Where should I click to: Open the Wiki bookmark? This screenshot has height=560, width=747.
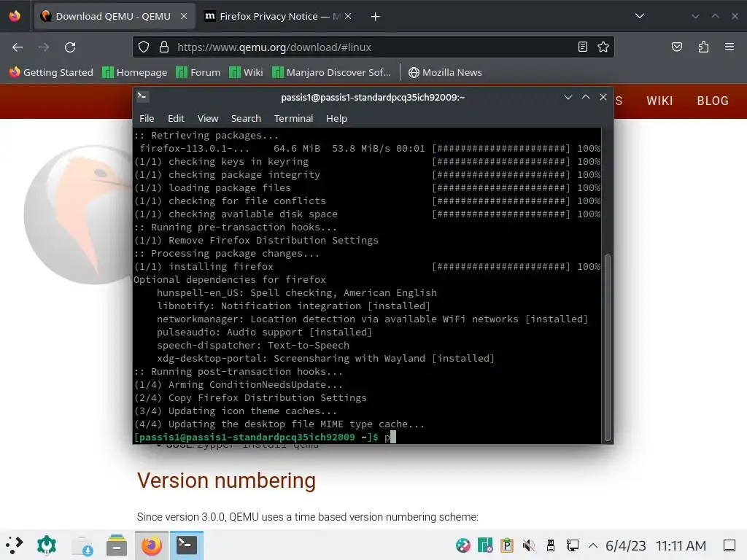[246, 72]
